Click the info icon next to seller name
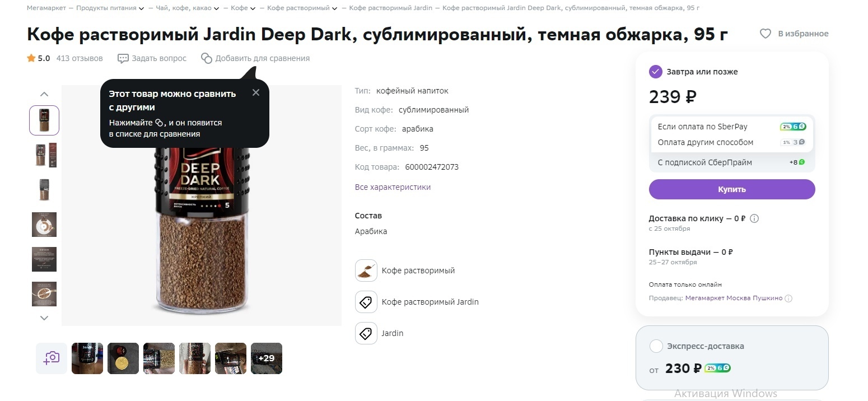 (788, 299)
